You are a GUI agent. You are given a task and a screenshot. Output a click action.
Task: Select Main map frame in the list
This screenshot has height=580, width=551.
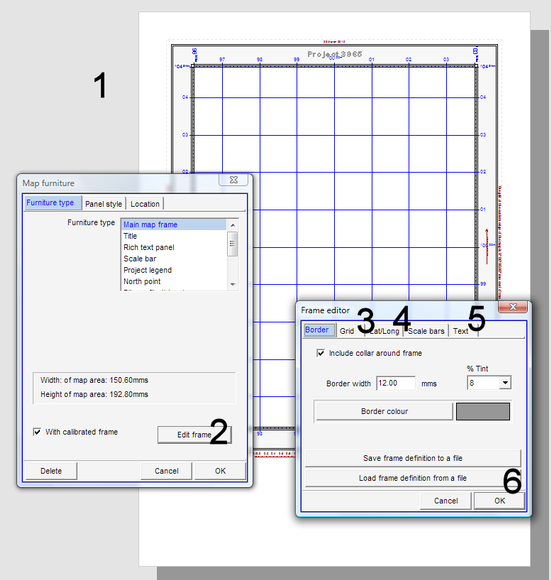[174, 225]
